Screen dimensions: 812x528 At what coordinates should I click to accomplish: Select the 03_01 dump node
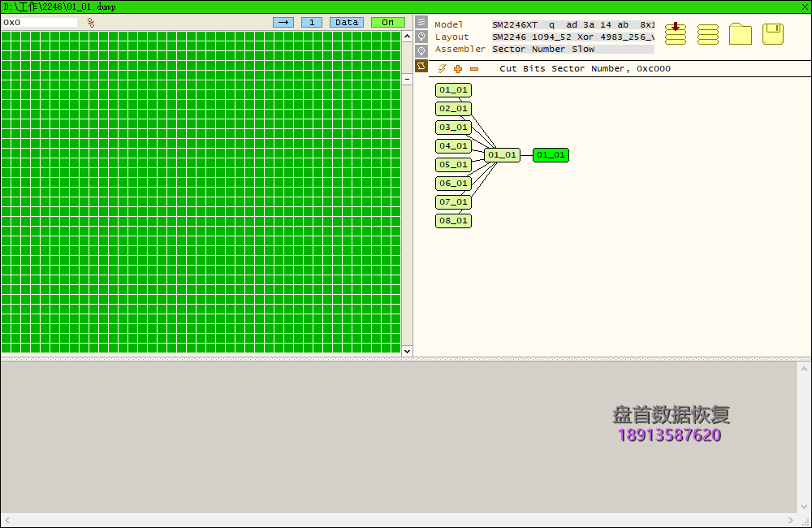coord(453,128)
